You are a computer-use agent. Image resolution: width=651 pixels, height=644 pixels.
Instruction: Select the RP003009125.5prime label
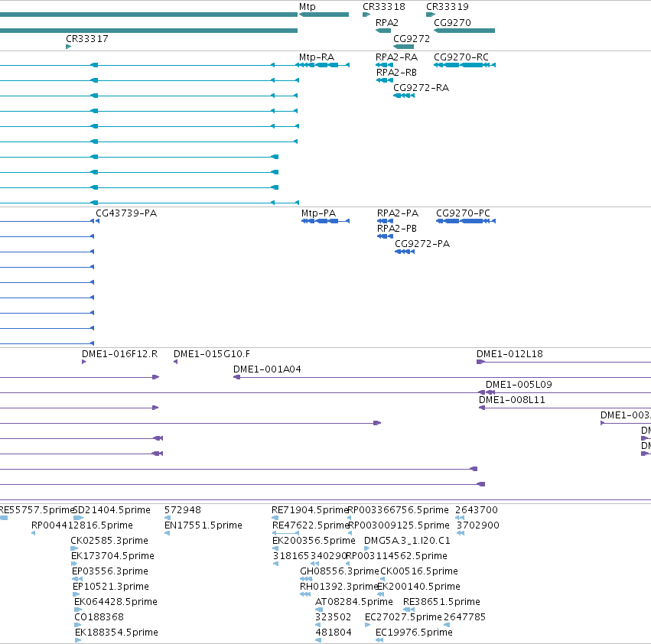tap(399, 525)
